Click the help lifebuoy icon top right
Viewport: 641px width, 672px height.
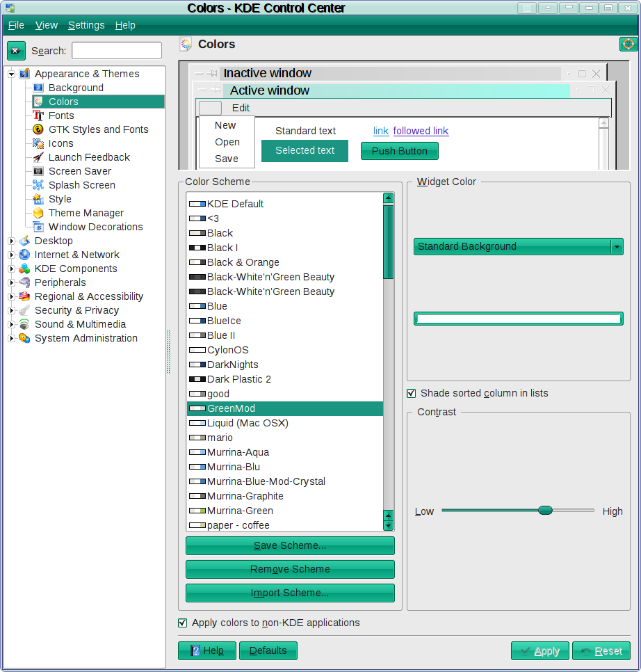[x=628, y=44]
